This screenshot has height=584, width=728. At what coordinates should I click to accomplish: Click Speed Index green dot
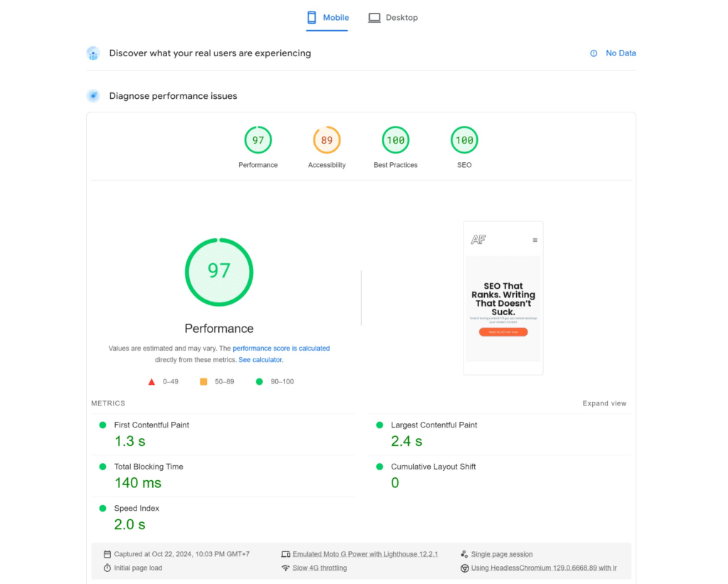102,509
